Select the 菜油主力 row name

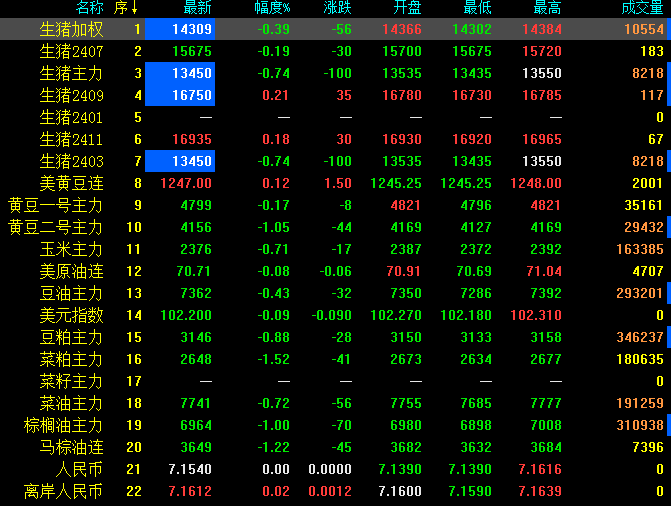[71, 404]
